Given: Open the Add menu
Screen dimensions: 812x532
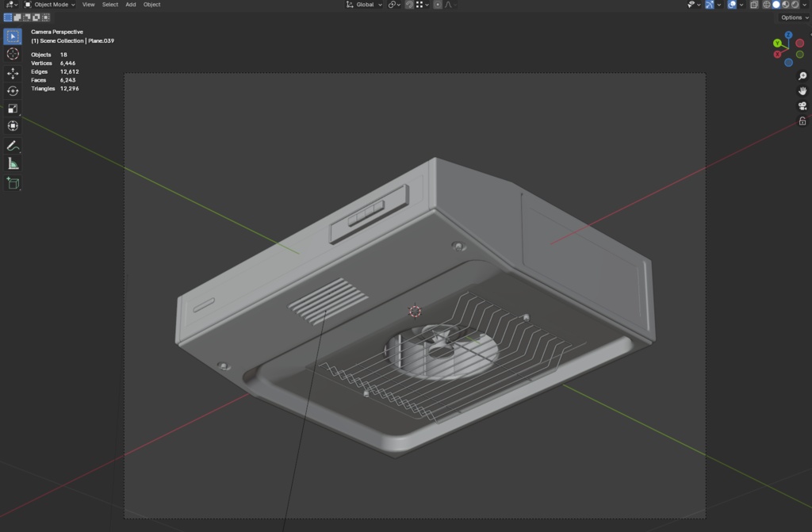Looking at the screenshot, I should [x=131, y=5].
